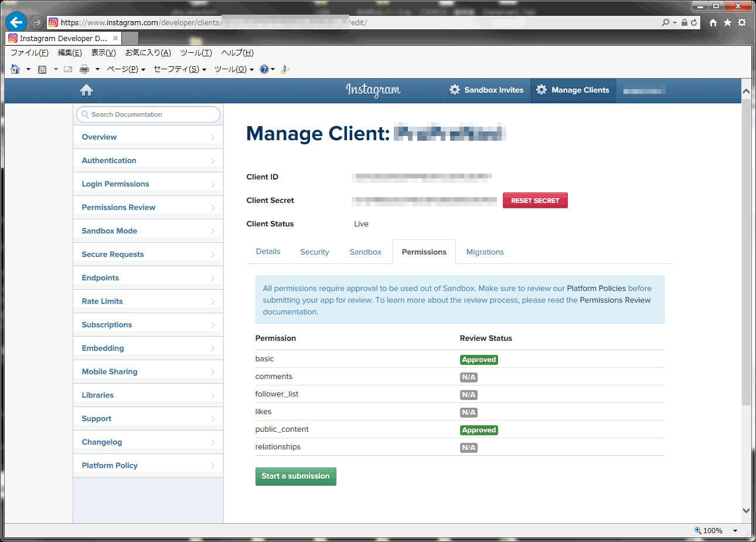Open dropdown arrow next to printer icon
The height and width of the screenshot is (542, 756).
97,69
